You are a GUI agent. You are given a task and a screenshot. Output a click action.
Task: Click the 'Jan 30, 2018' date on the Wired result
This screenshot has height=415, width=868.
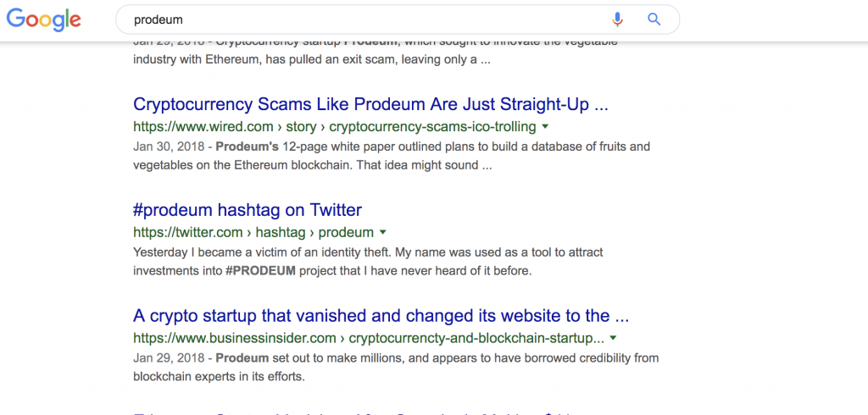169,147
